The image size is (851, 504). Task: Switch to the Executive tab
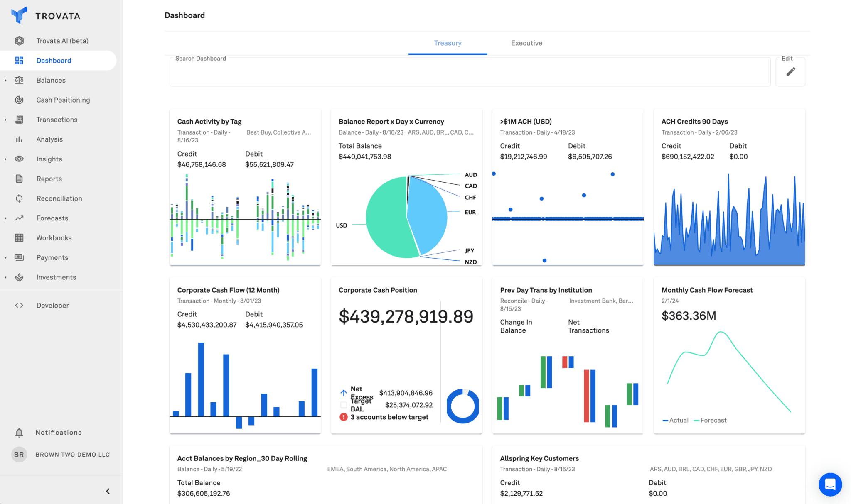coord(526,43)
